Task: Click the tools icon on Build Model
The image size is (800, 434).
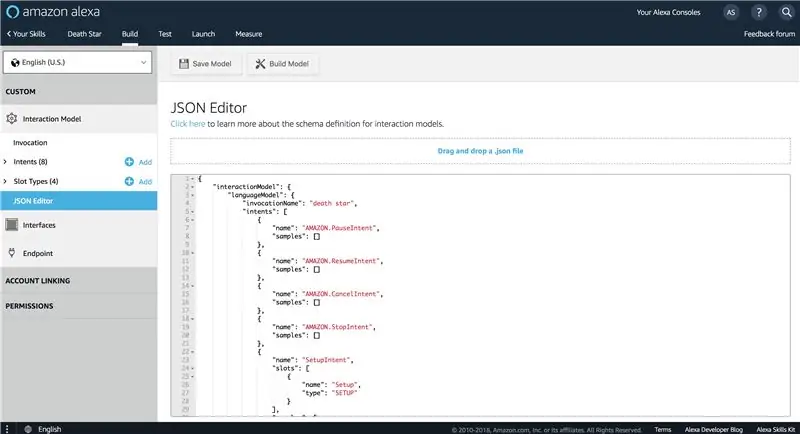Action: (260, 64)
